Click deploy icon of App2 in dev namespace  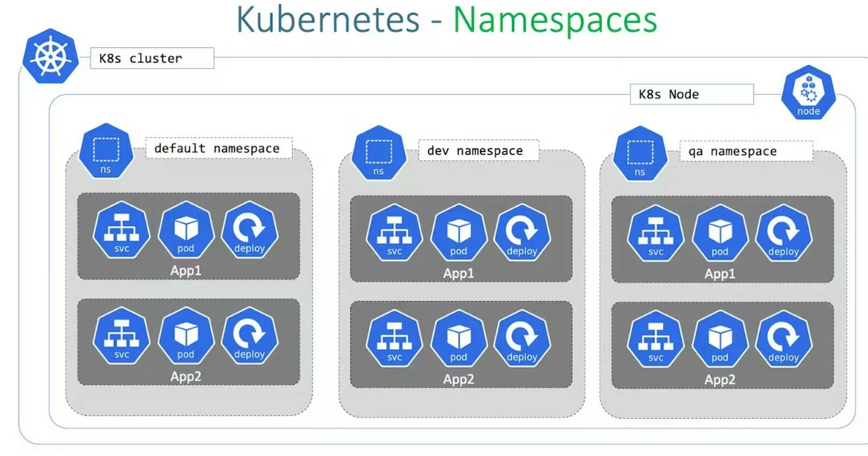pos(522,338)
